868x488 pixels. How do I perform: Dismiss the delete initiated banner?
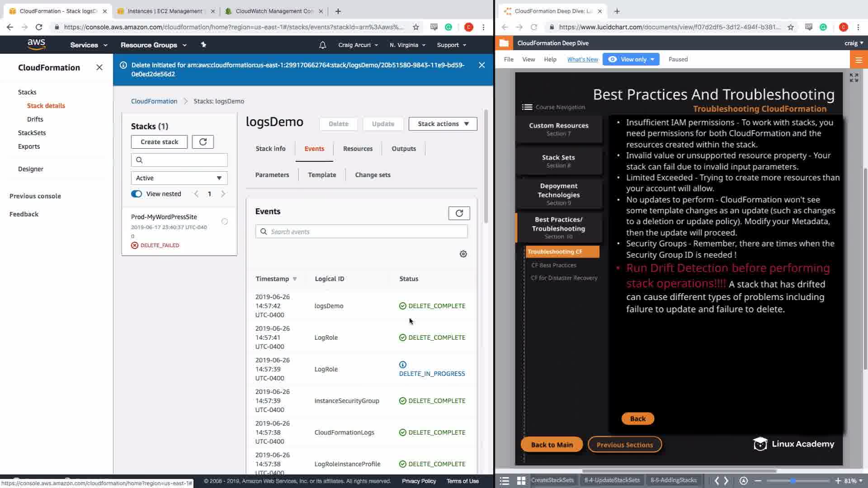[x=481, y=65]
